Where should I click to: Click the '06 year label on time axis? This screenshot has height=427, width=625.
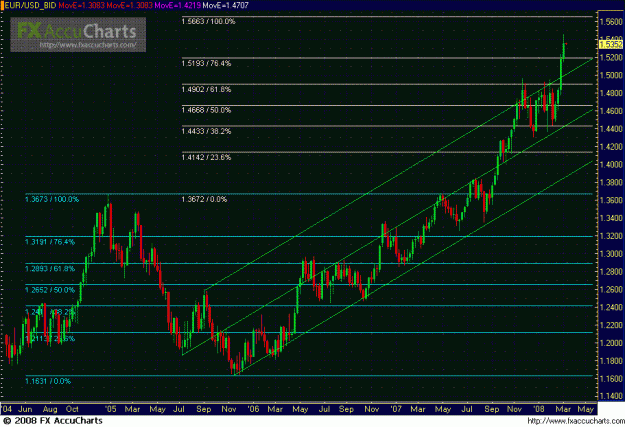(x=253, y=409)
